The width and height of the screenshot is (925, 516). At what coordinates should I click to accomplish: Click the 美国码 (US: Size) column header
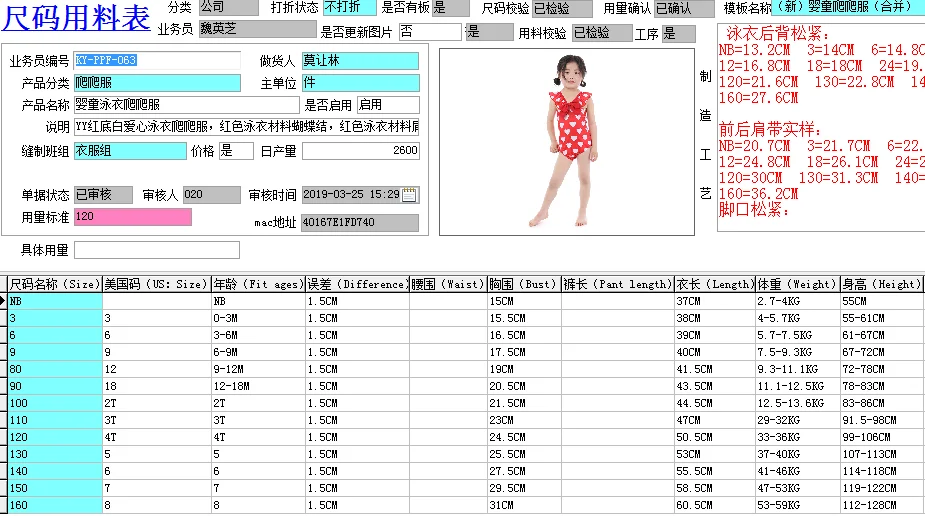click(x=156, y=284)
